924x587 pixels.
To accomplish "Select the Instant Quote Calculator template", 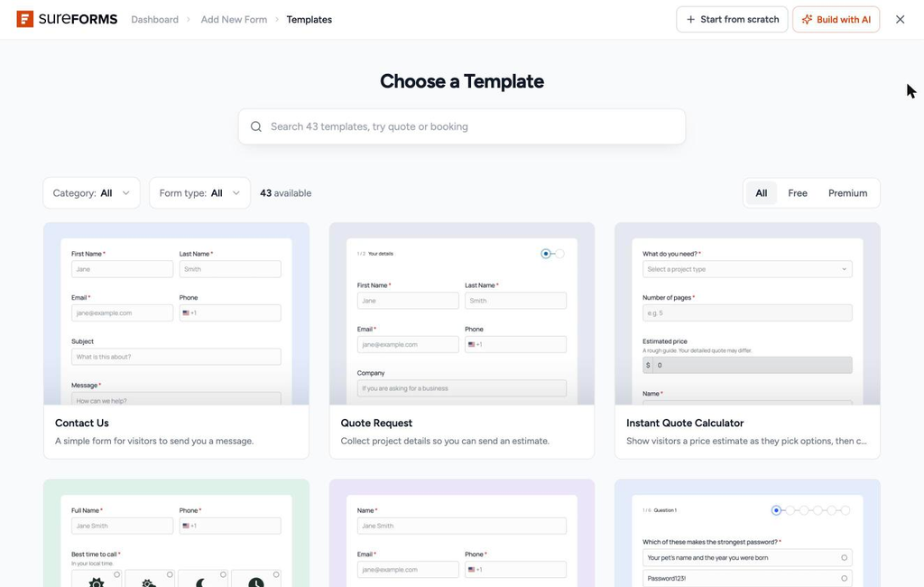I will tap(747, 340).
